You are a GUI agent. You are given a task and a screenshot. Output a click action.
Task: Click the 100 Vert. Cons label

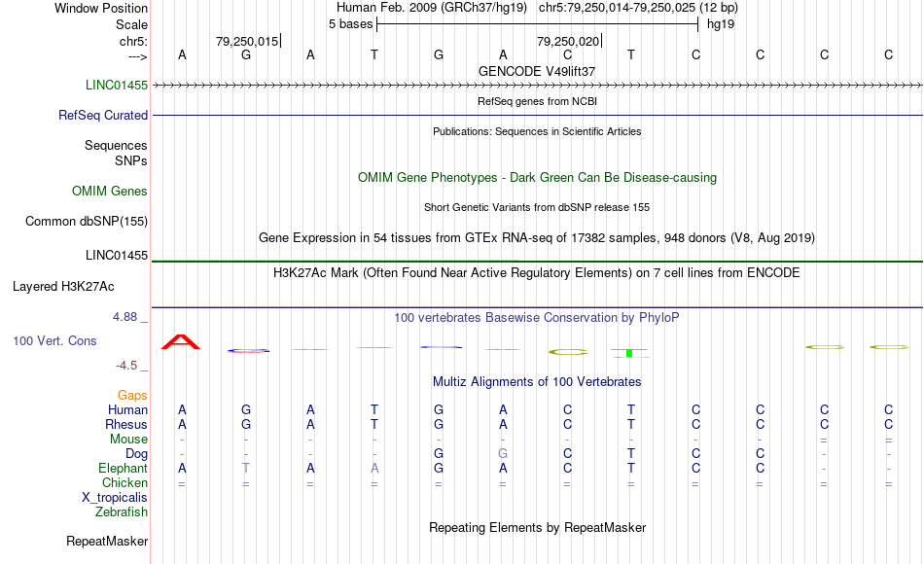pos(54,340)
